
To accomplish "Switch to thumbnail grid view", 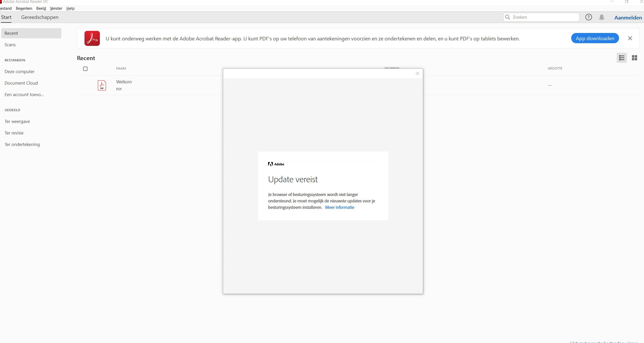I will 634,58.
